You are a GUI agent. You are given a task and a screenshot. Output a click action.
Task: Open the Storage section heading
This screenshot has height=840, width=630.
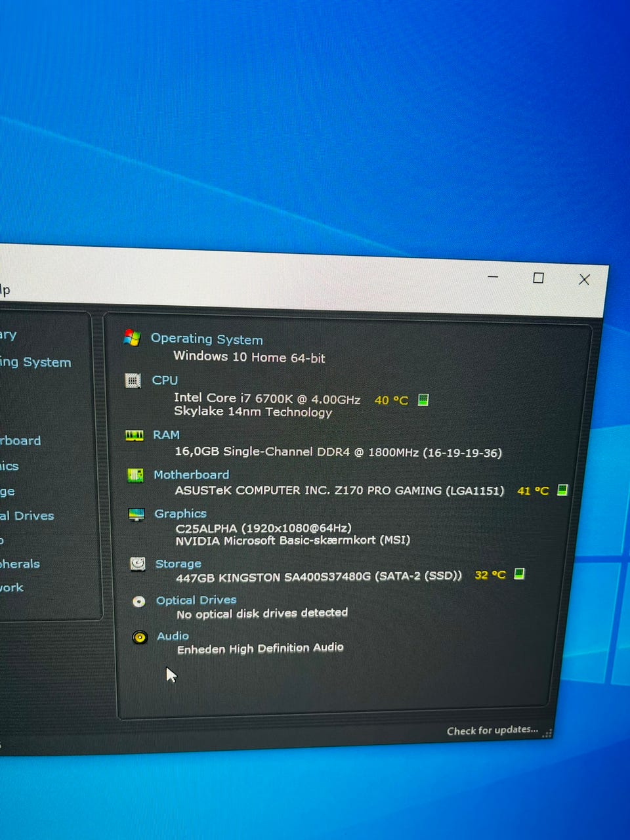point(178,564)
